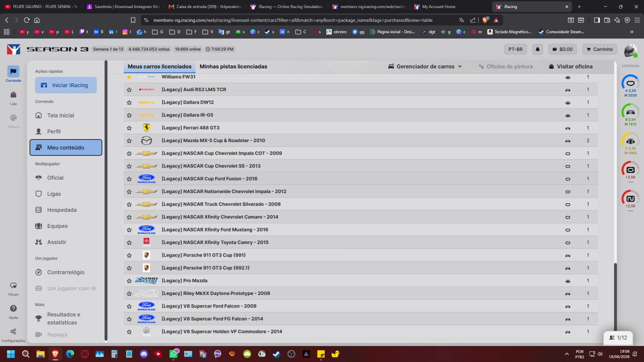Open the Oficial menu item
Viewport: 644px width, 362px height.
66,178
